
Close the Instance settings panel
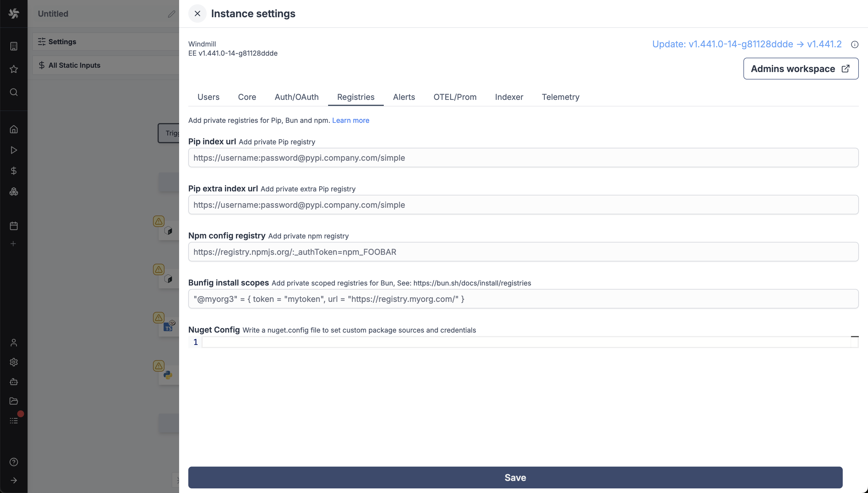(x=197, y=13)
